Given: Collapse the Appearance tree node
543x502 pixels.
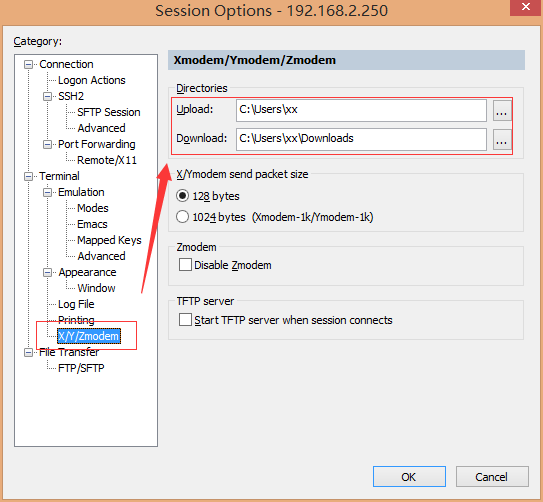Looking at the screenshot, I should click(x=47, y=272).
